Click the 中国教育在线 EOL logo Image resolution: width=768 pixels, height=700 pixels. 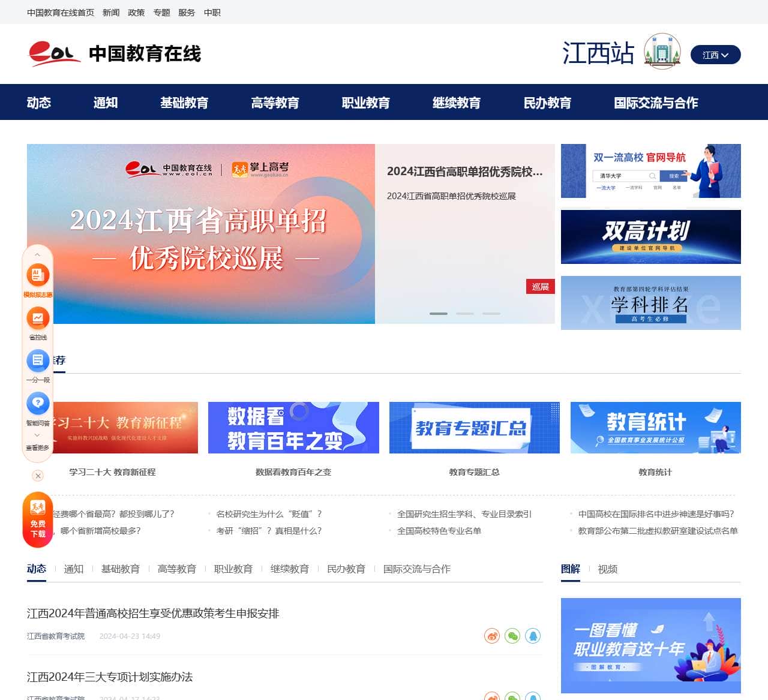(114, 54)
